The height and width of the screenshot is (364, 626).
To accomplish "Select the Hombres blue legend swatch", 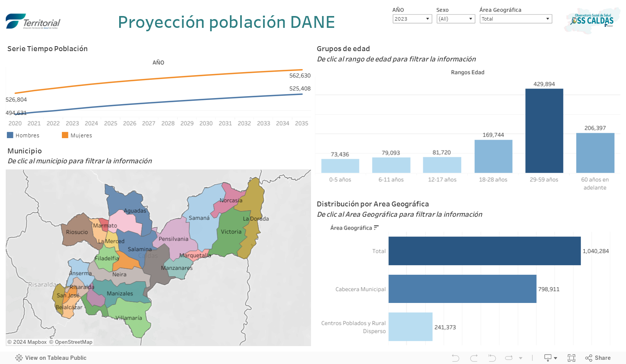I will pyautogui.click(x=10, y=135).
